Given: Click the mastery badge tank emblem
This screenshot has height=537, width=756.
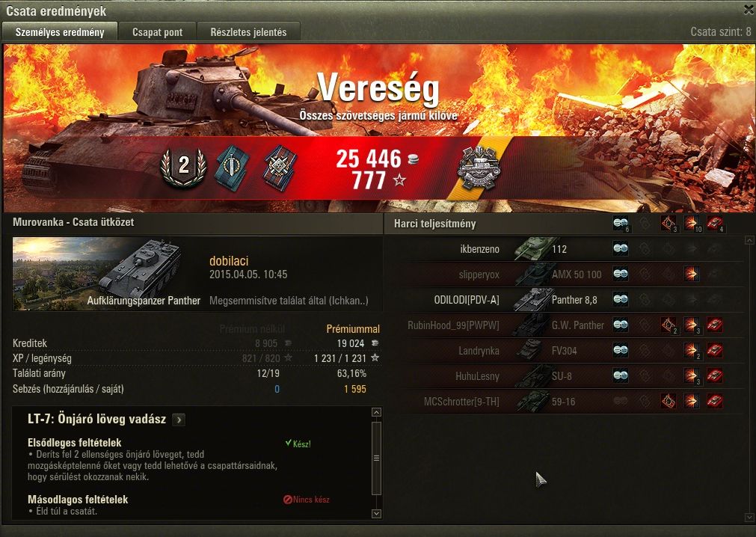Looking at the screenshot, I should click(x=479, y=168).
